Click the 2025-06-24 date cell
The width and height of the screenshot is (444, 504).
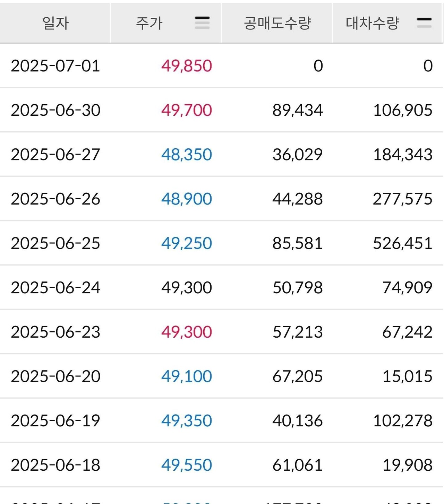point(55,288)
